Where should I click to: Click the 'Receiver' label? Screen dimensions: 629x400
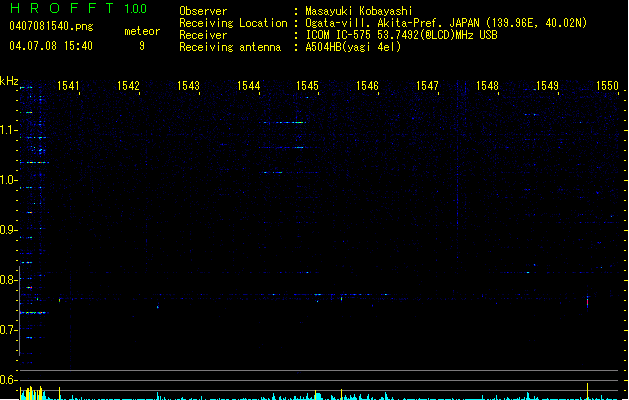[x=203, y=35]
